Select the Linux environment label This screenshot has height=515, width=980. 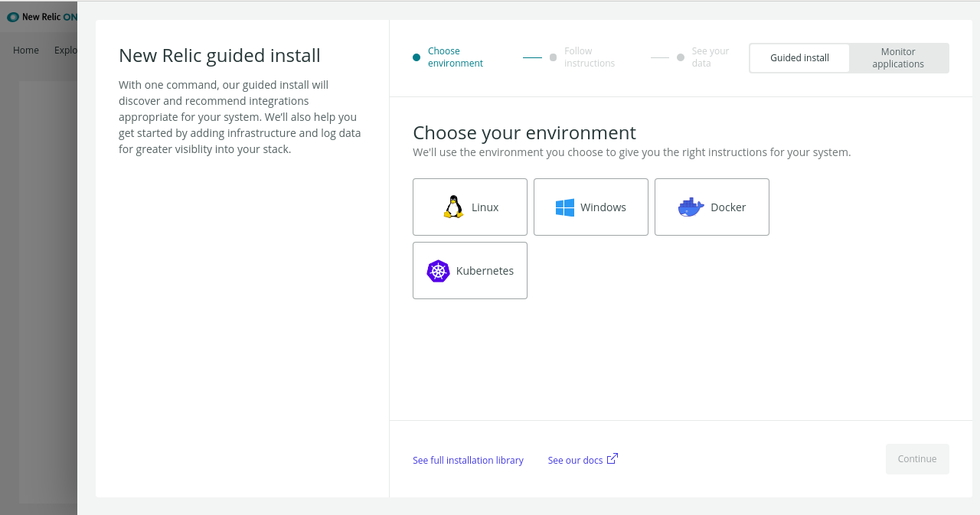click(x=485, y=207)
